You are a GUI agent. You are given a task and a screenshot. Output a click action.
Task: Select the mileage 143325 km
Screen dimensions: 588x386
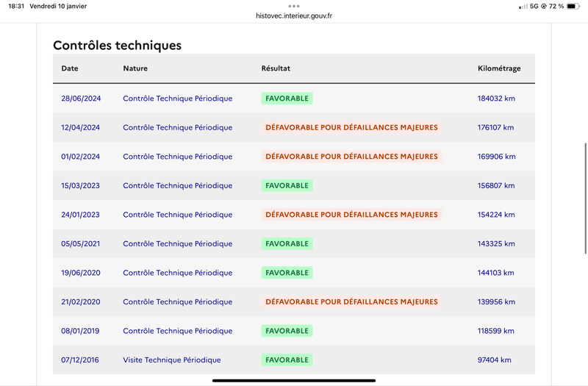coord(496,244)
